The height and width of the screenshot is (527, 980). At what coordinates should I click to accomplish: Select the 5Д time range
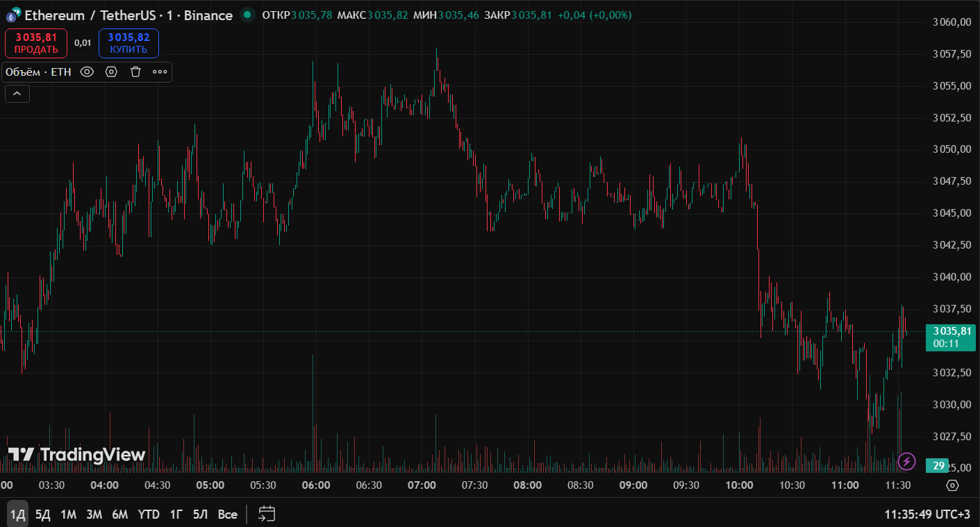coord(43,515)
